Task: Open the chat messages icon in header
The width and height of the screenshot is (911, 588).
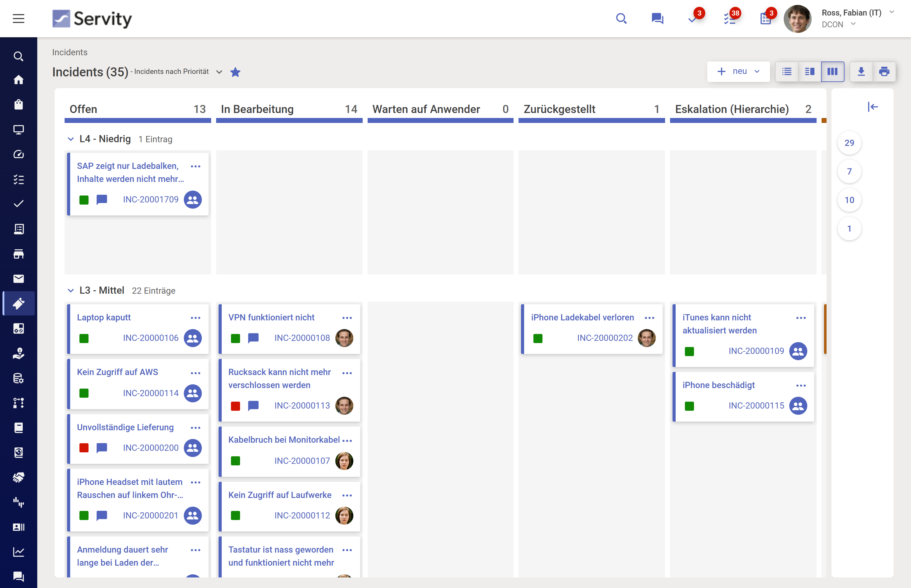Action: tap(657, 18)
